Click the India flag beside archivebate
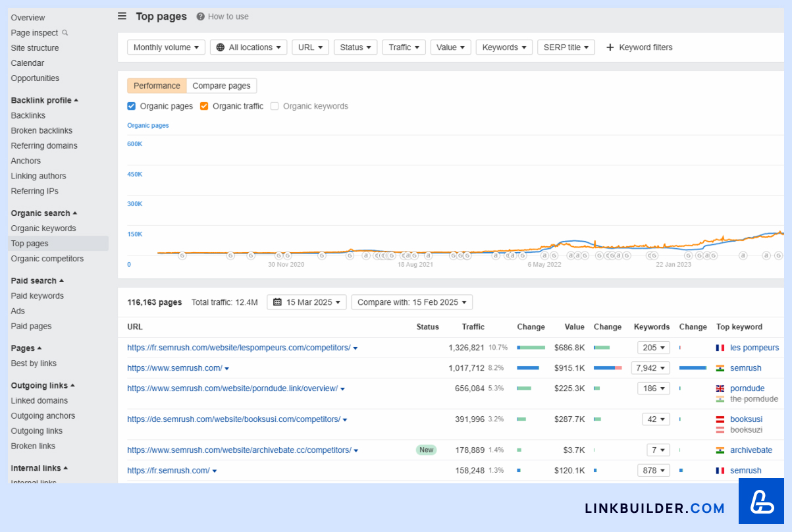792x532 pixels. [720, 450]
